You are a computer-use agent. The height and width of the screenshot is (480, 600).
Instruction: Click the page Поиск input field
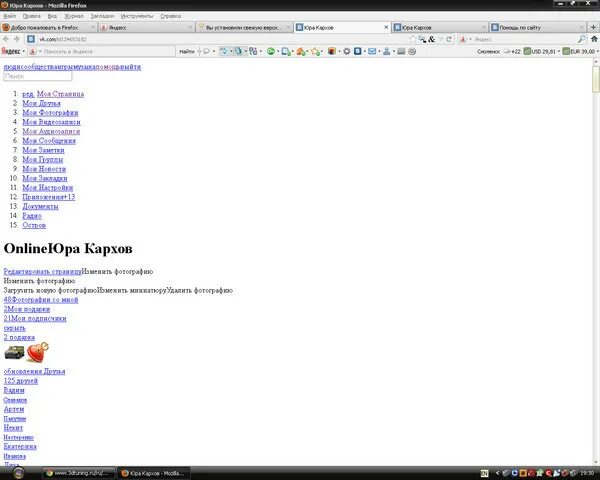pos(38,76)
